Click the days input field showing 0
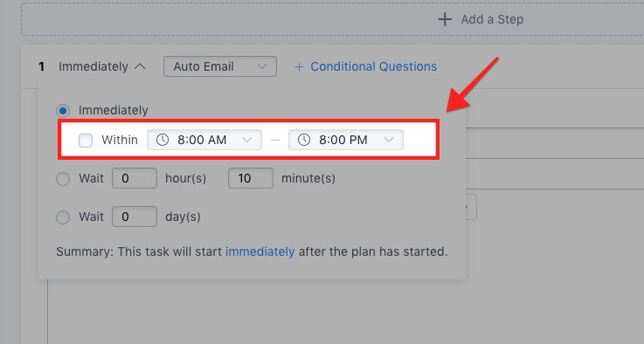Image resolution: width=644 pixels, height=344 pixels. (x=135, y=217)
